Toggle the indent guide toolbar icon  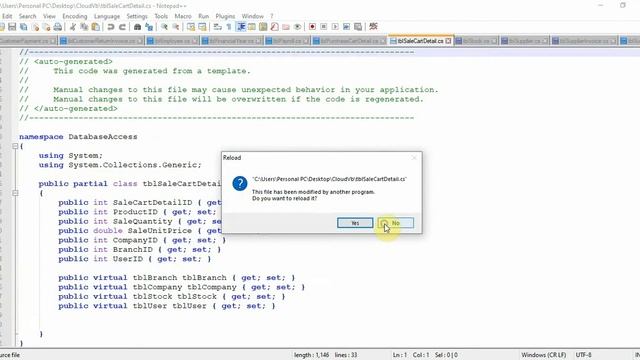241,27
